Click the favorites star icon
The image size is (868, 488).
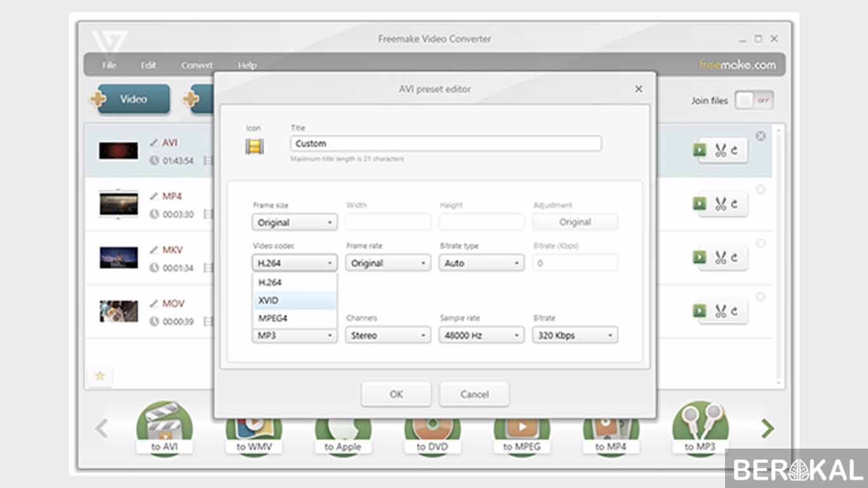(x=100, y=376)
